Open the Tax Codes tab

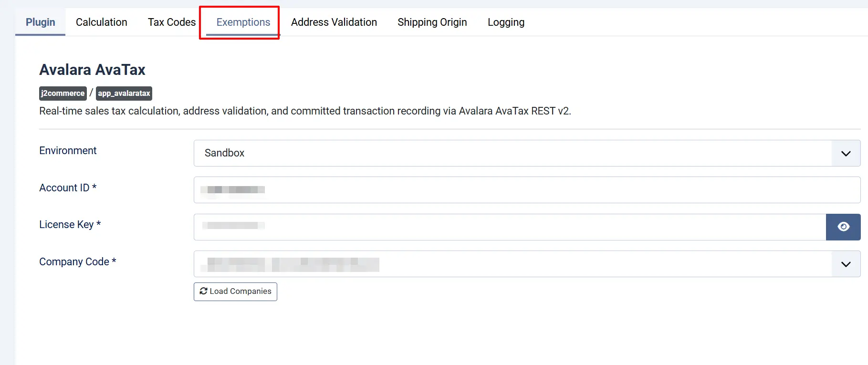pyautogui.click(x=172, y=22)
